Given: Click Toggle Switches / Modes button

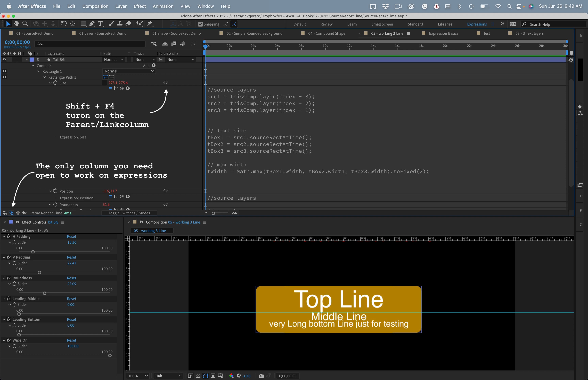Looking at the screenshot, I should pos(129,213).
